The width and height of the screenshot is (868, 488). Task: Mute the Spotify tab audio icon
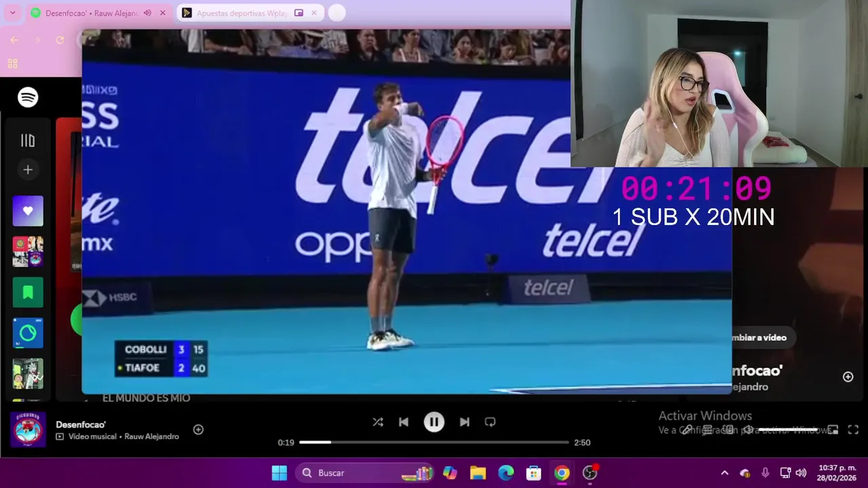147,13
